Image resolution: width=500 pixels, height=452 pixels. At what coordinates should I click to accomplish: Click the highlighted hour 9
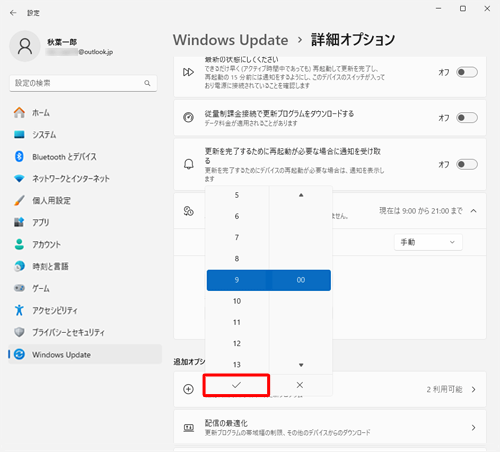237,280
